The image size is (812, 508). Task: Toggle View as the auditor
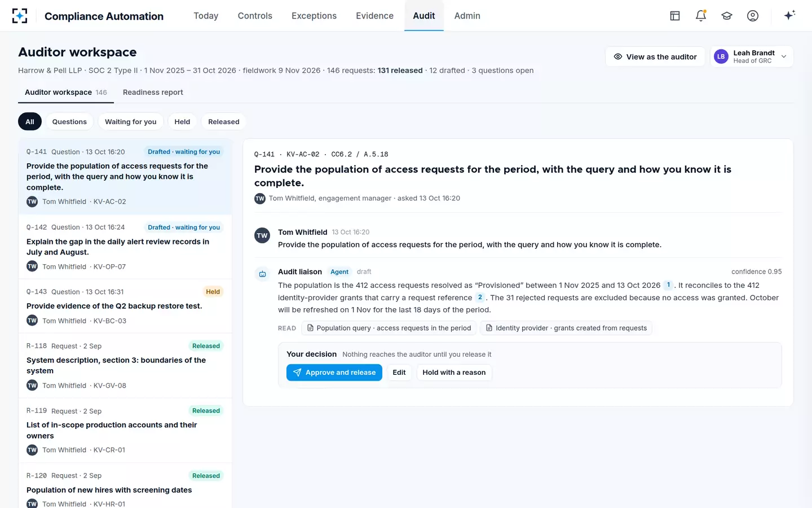pyautogui.click(x=655, y=56)
